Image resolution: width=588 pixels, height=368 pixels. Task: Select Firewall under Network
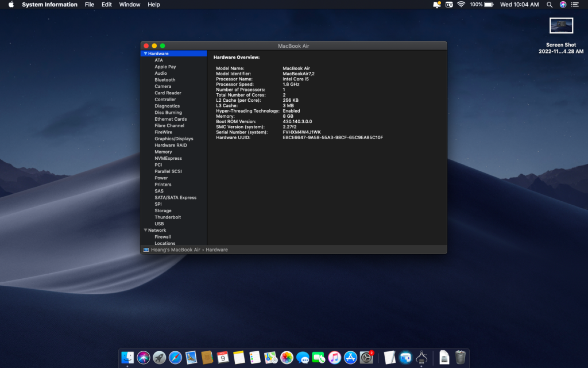pyautogui.click(x=163, y=237)
